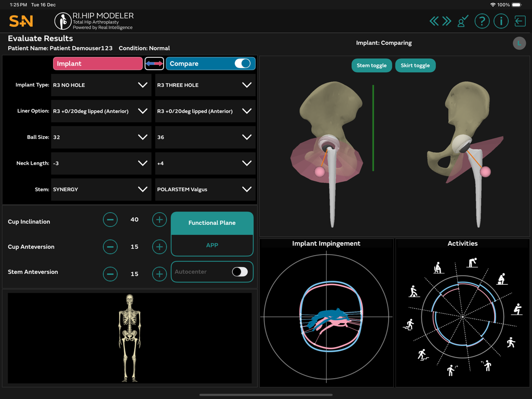This screenshot has height=399, width=532.
Task: Click the Stem toggle button
Action: [371, 65]
